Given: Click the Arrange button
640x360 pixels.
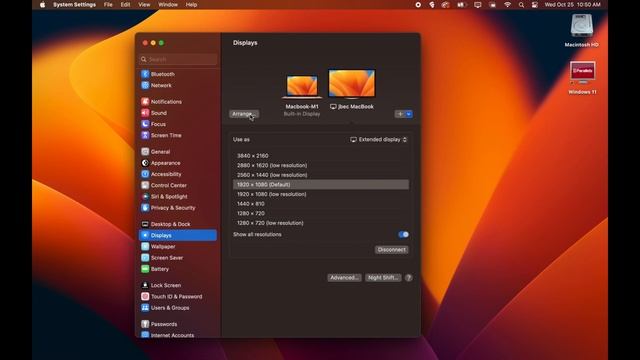Looking at the screenshot, I should pyautogui.click(x=244, y=114).
